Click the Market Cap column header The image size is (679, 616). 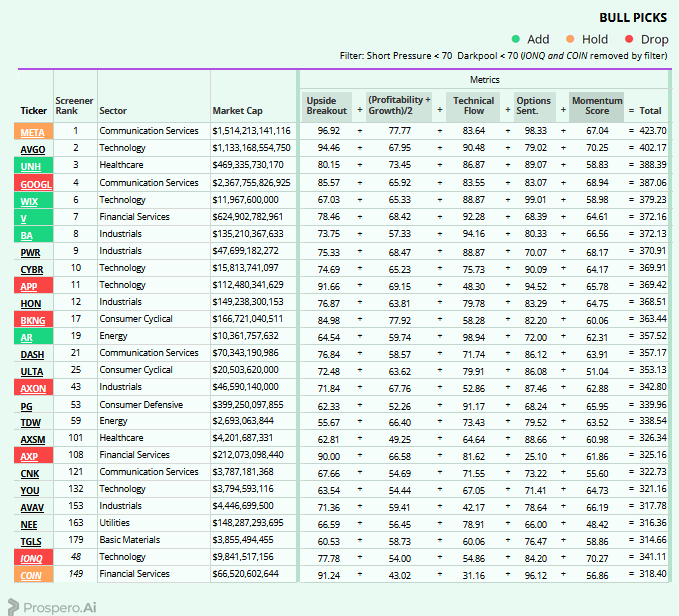[x=237, y=110]
